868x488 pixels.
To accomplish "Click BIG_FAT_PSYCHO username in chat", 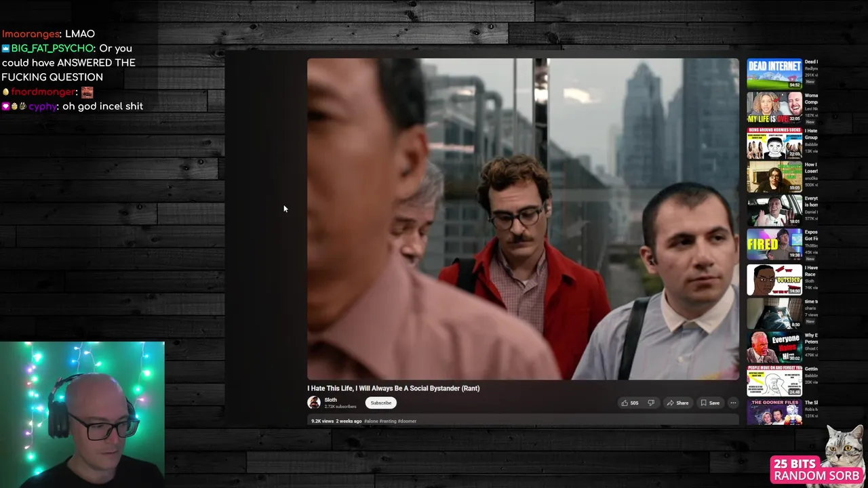I will point(52,48).
